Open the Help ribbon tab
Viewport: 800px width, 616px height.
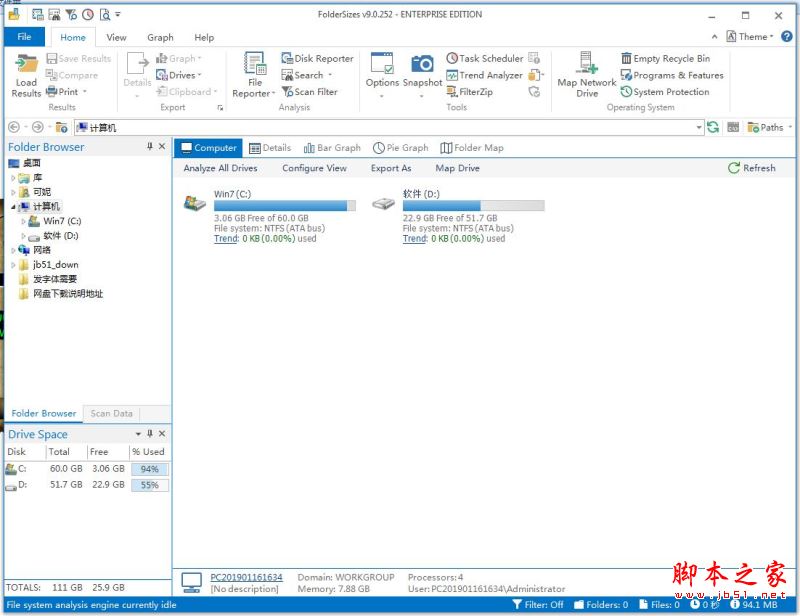point(204,37)
